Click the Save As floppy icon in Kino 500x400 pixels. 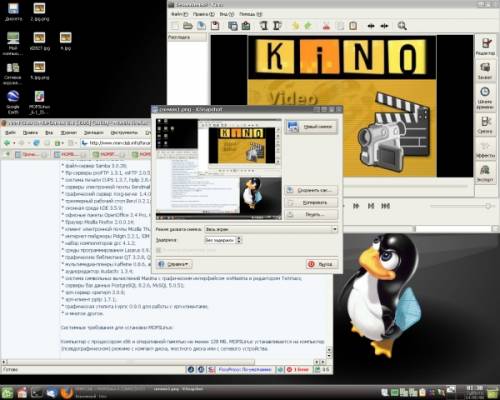click(x=215, y=26)
